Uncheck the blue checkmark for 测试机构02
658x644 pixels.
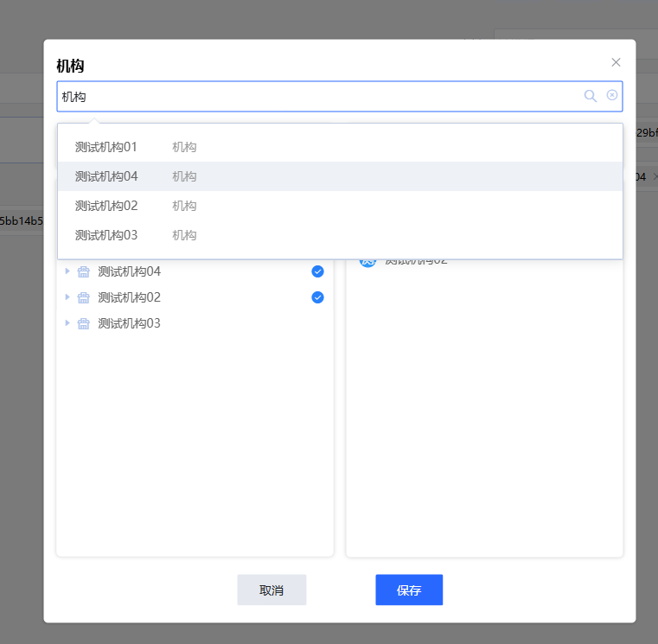click(317, 297)
